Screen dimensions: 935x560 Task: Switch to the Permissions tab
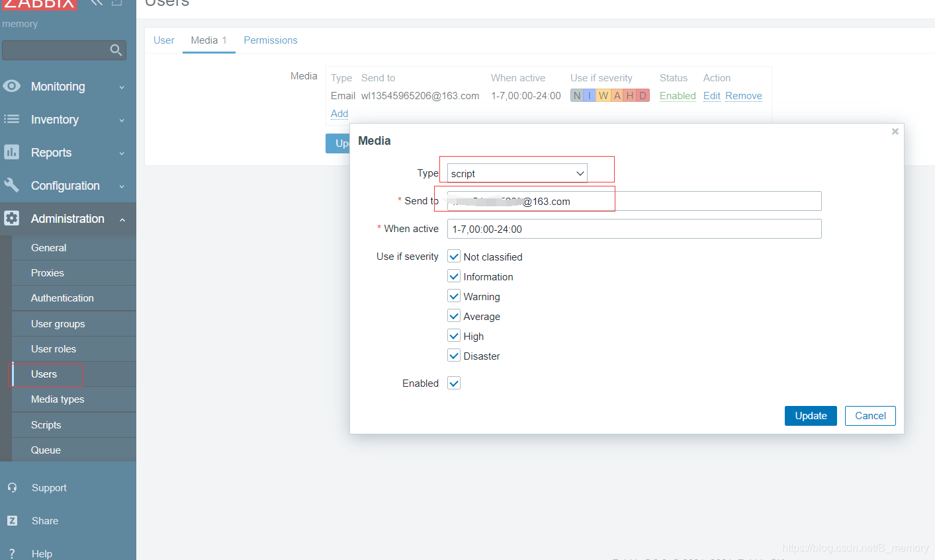[271, 40]
